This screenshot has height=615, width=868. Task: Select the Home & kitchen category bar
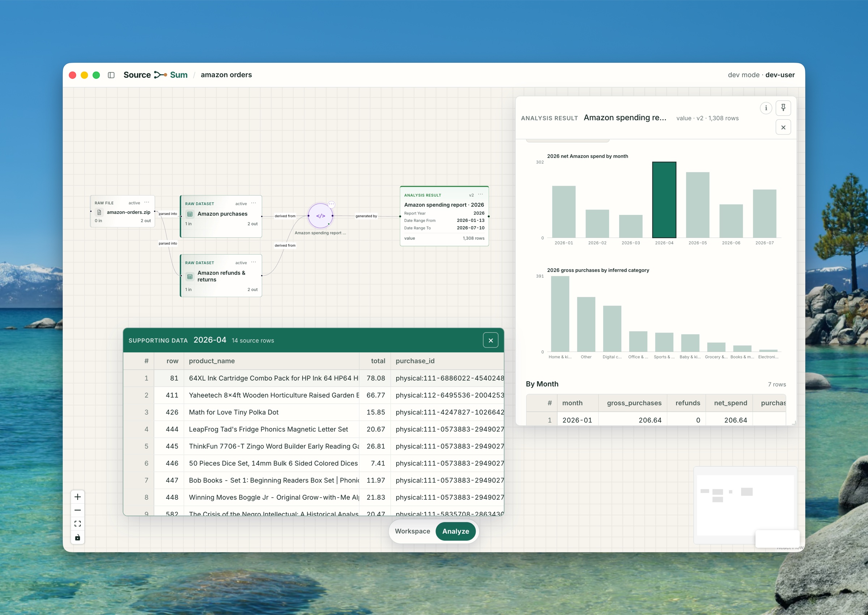tap(560, 314)
